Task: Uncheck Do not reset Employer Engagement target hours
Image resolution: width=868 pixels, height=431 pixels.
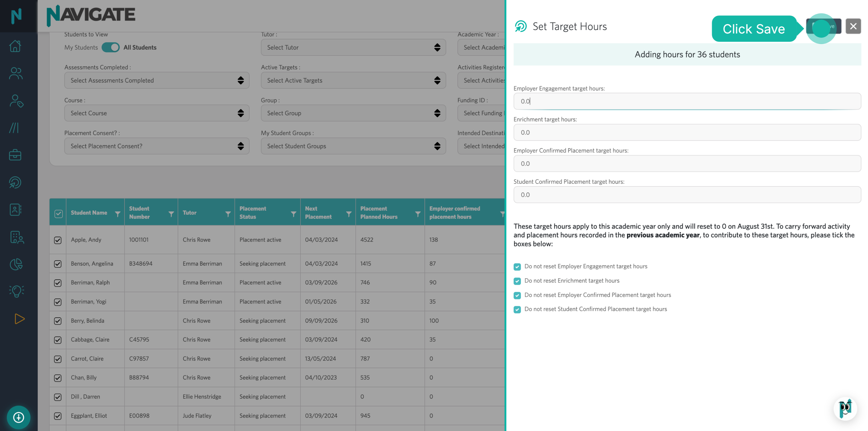Action: point(517,267)
